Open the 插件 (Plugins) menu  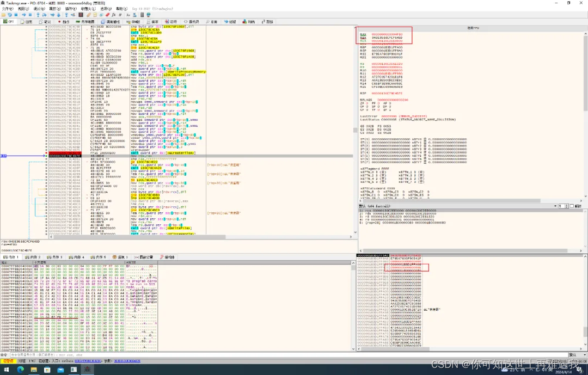(x=70, y=9)
